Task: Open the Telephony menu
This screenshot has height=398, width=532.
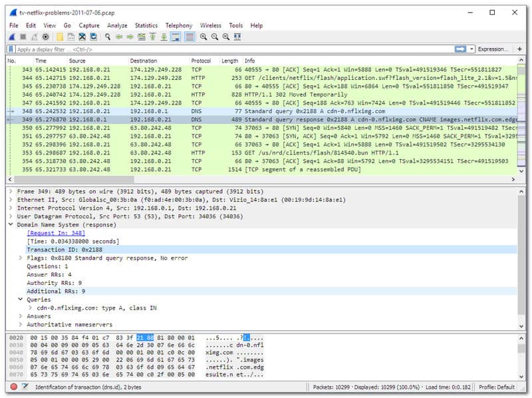Action: [x=179, y=25]
